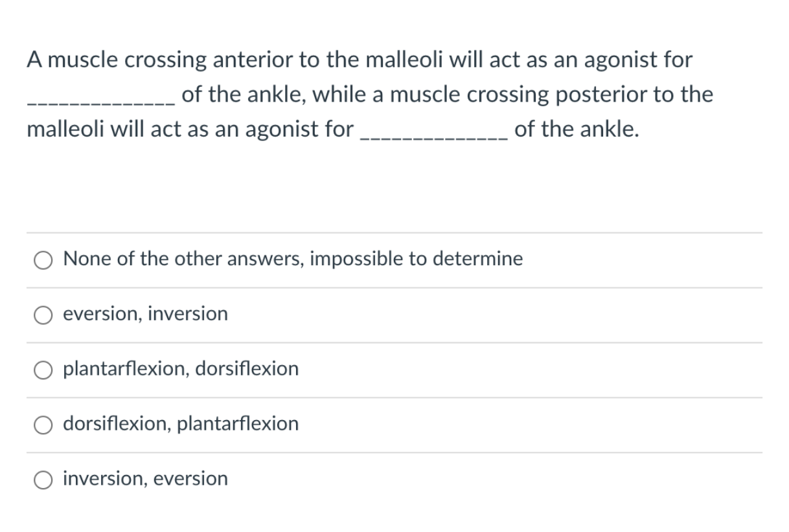Select the radio button for "eversion, inversion"
This screenshot has height=532, width=789.
coord(43,315)
